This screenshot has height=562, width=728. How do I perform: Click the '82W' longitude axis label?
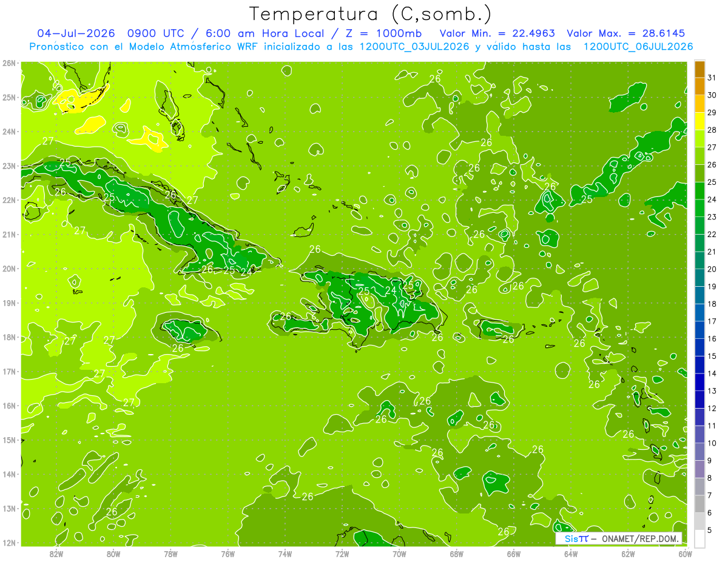(56, 554)
